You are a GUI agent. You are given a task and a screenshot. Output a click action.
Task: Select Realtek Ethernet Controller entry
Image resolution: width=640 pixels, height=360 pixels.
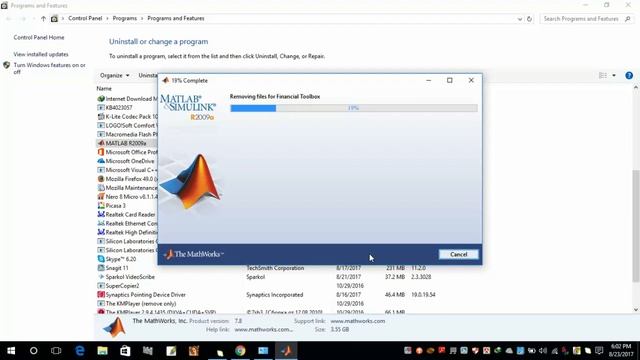click(127, 224)
